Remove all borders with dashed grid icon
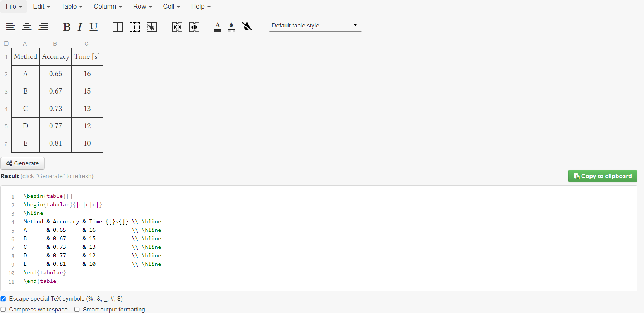 135,27
